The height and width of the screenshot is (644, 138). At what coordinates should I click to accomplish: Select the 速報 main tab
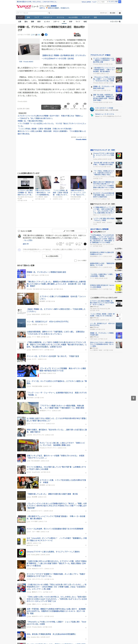28,17
